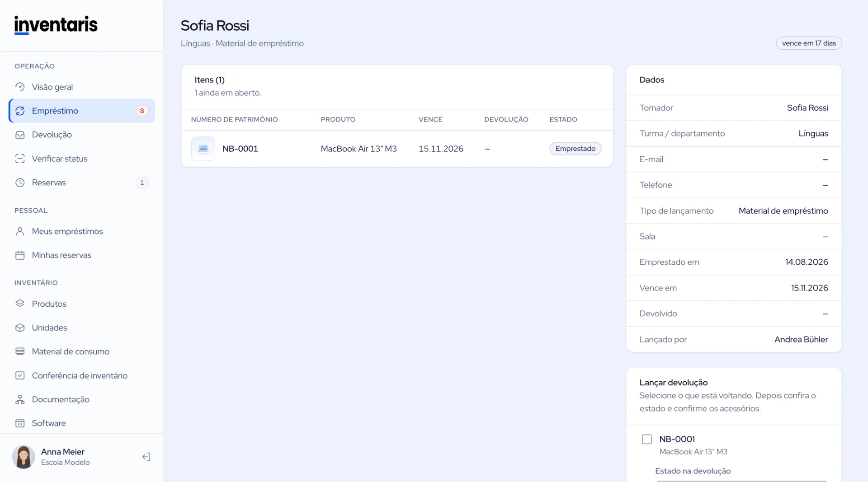868x482 pixels.
Task: Click the Verificar status scan icon
Action: point(20,159)
